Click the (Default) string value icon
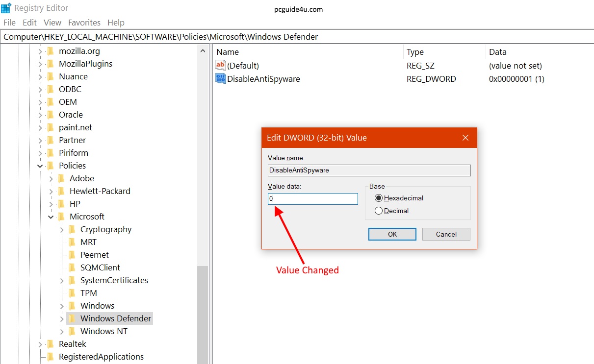This screenshot has width=594, height=364. 221,66
